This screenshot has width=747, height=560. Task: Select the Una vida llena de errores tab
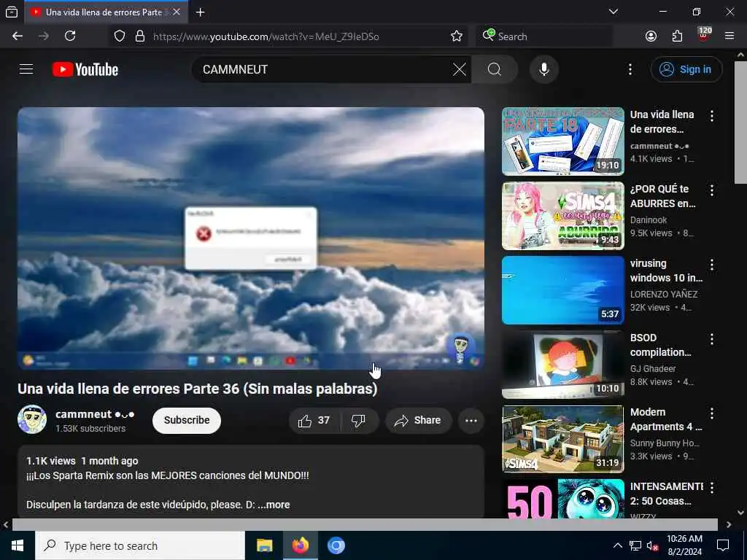pyautogui.click(x=106, y=12)
